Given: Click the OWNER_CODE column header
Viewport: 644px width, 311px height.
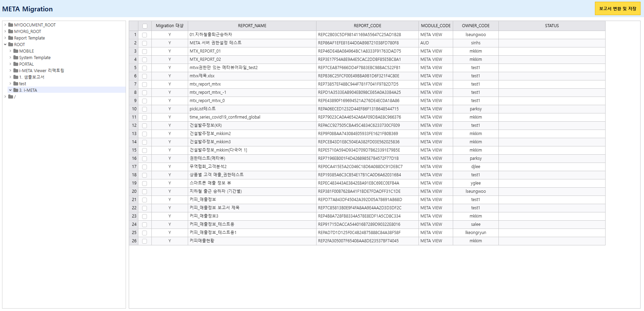Looking at the screenshot, I should (475, 26).
